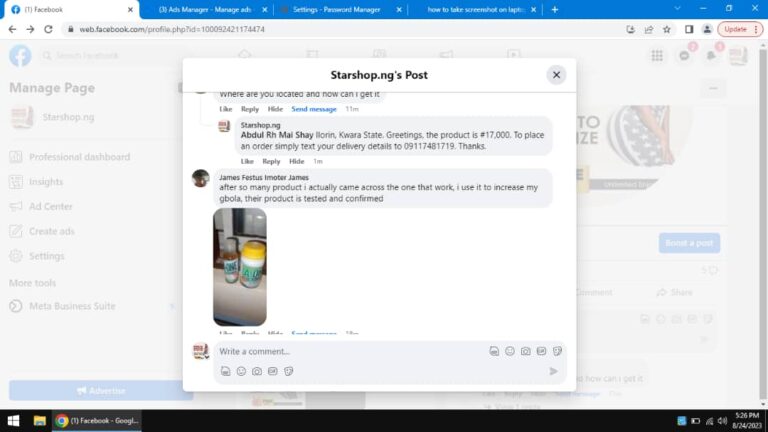Click the Abdul Rh Mai Shay mention
Viewport: 768px width, 432px height.
(x=277, y=135)
